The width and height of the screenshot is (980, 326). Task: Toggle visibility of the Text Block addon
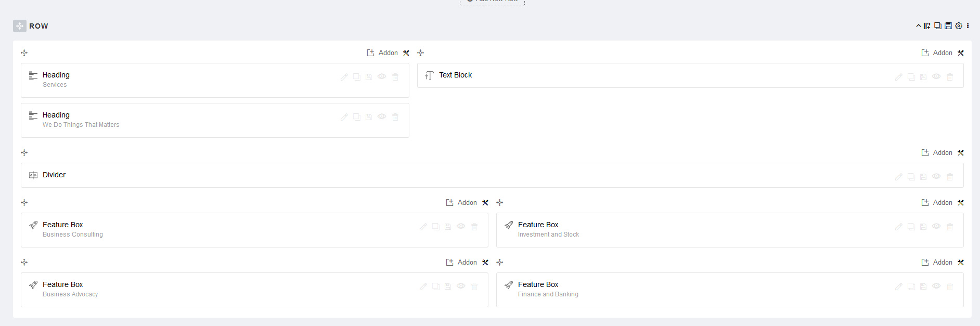click(936, 76)
